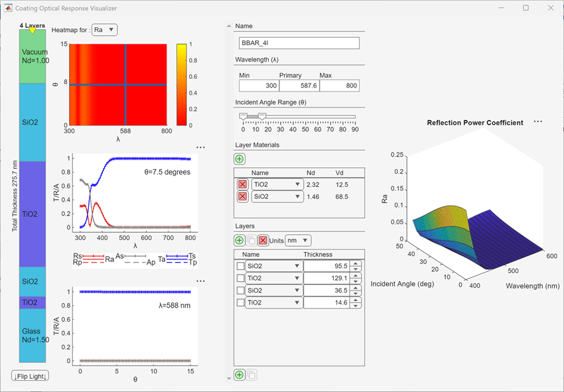Check the 129.1 nm TiO2 layer checkbox
Viewport: 564px width, 392px height.
click(240, 278)
